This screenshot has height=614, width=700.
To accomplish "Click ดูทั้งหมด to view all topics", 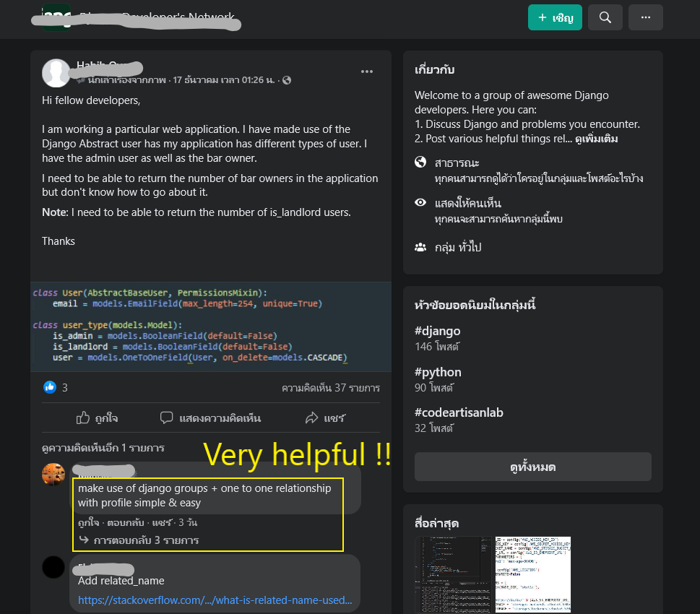I will [532, 467].
